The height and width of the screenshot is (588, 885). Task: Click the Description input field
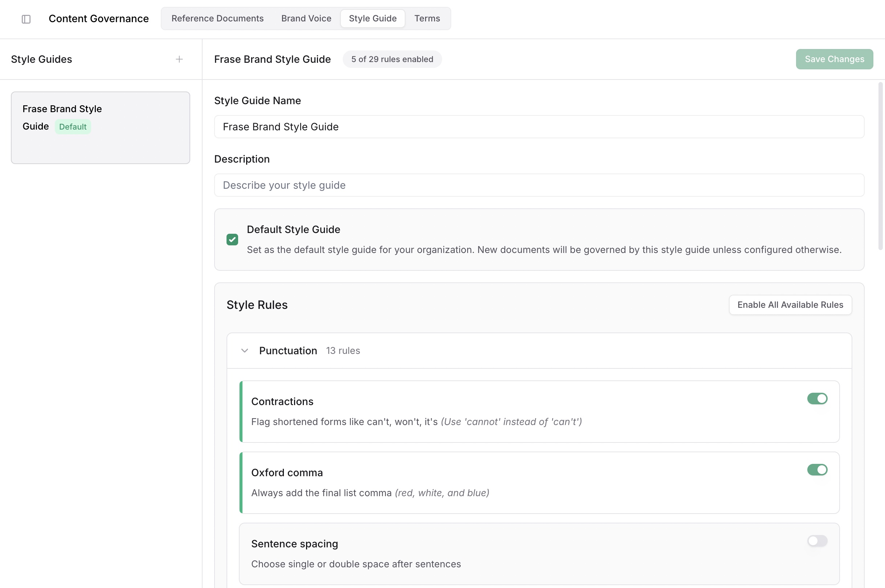(539, 185)
